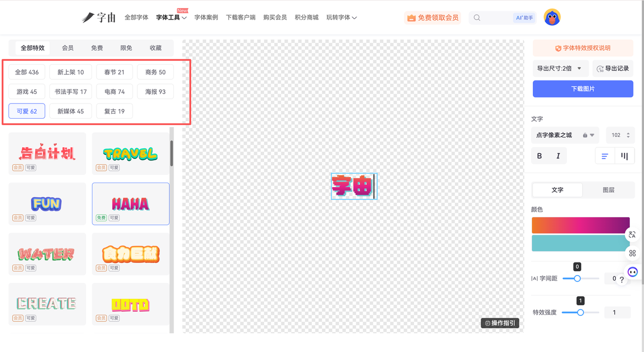This screenshot has height=352, width=644.
Task: Select vertical text layout icon
Action: point(624,156)
